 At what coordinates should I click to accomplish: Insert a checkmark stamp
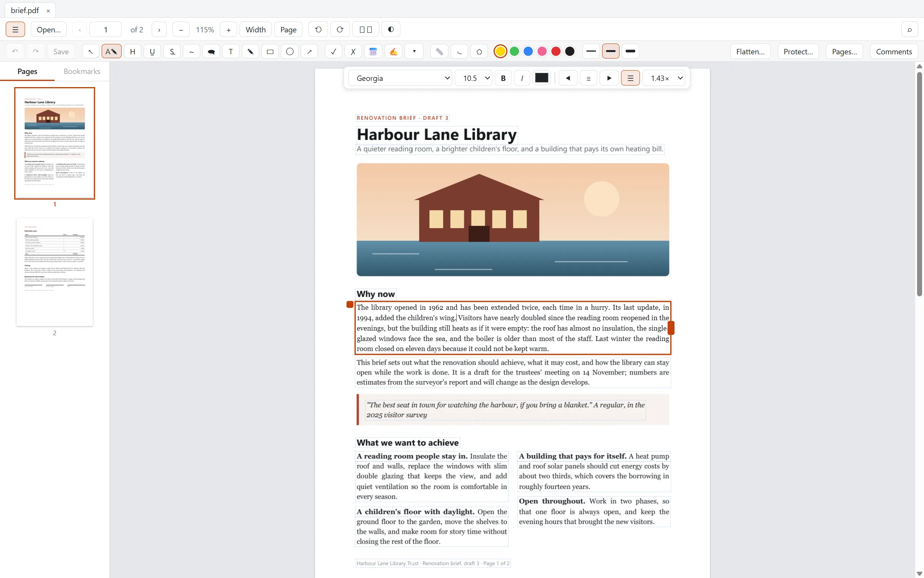tap(333, 52)
